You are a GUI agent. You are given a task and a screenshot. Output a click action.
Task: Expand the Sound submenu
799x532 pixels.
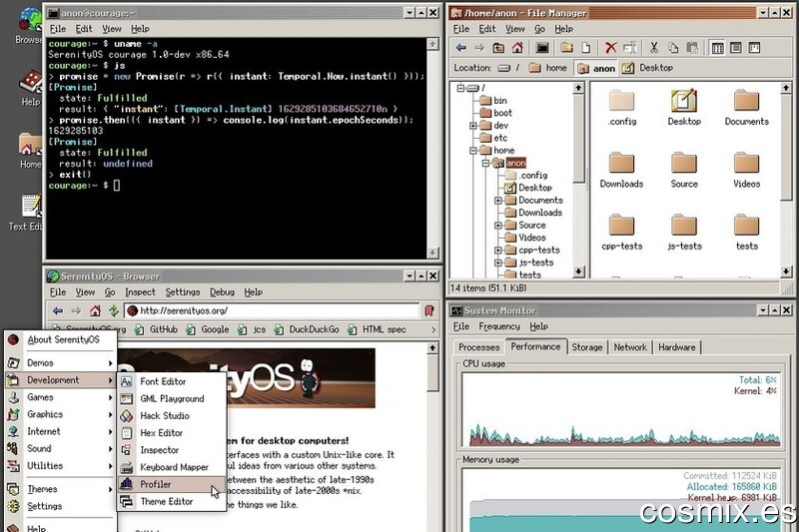[60, 448]
